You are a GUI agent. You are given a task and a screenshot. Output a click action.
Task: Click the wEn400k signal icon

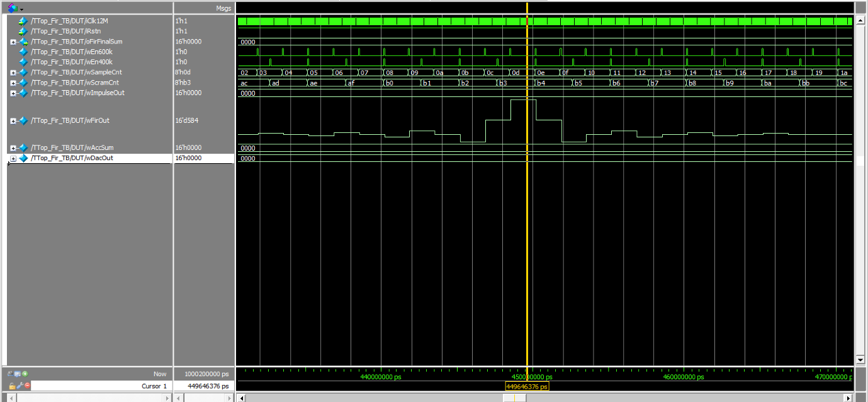point(23,62)
